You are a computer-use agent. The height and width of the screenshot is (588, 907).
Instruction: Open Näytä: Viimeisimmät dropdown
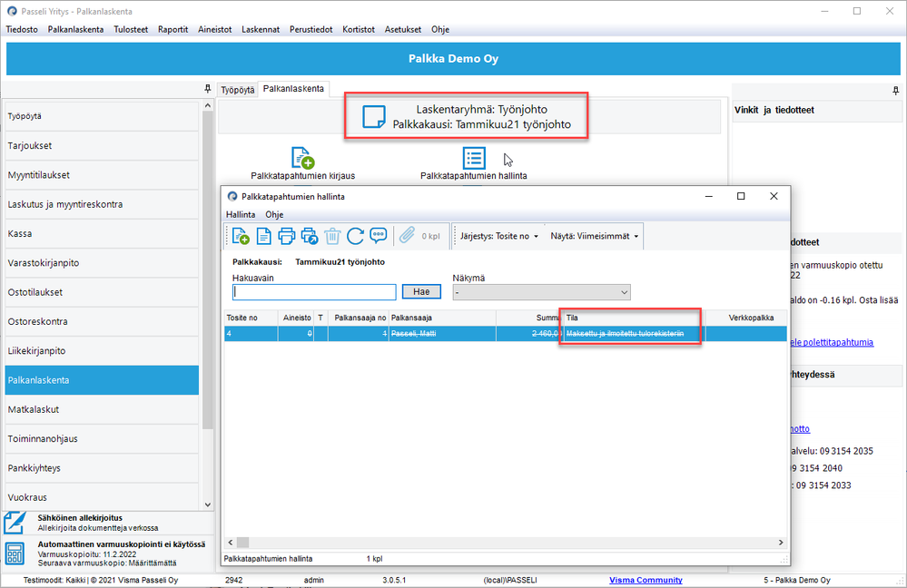coord(595,236)
